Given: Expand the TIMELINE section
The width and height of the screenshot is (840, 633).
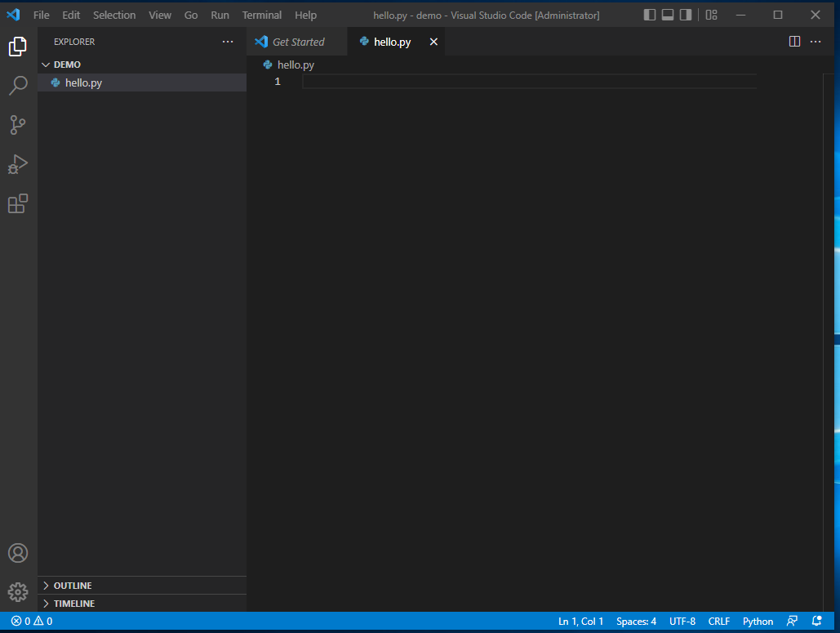Looking at the screenshot, I should (x=142, y=604).
